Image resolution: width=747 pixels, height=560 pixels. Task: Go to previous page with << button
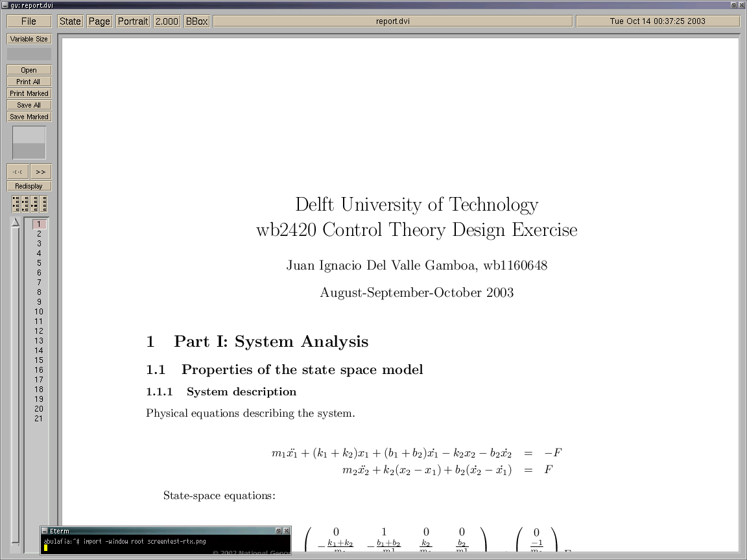click(x=18, y=171)
